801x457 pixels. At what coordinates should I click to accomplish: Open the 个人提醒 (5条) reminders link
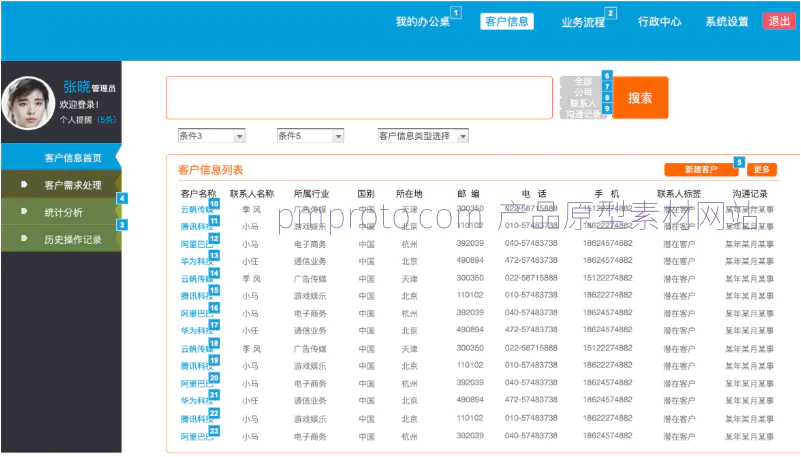[x=88, y=119]
